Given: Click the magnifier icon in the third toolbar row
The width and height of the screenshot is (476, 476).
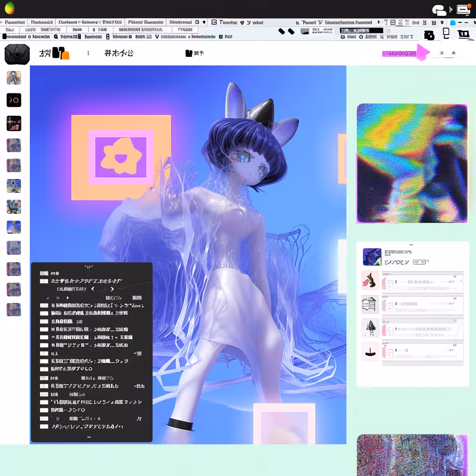Looking at the screenshot, I should tap(56, 37).
